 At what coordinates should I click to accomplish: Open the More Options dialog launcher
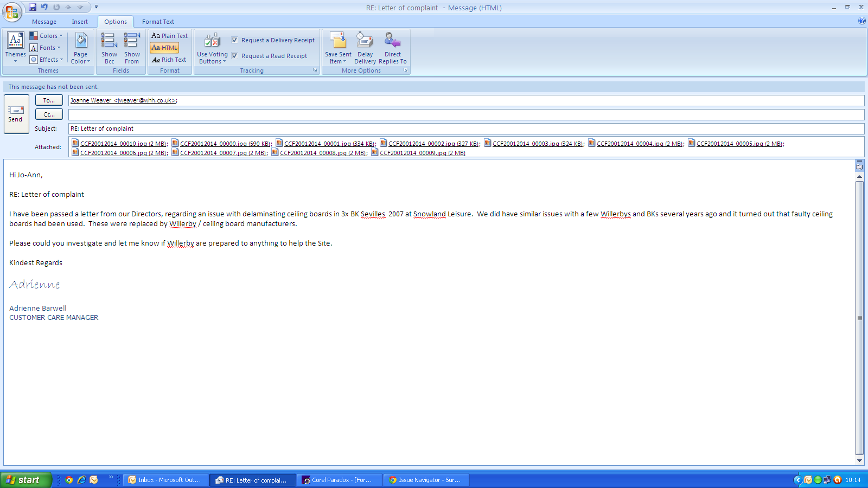coord(405,70)
